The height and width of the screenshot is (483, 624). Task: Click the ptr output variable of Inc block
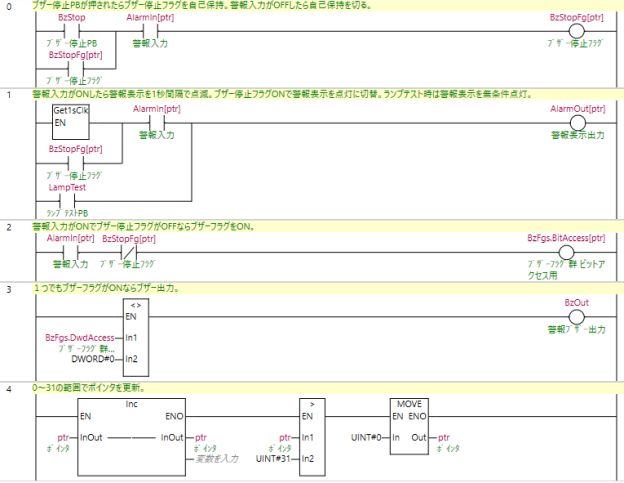click(201, 438)
